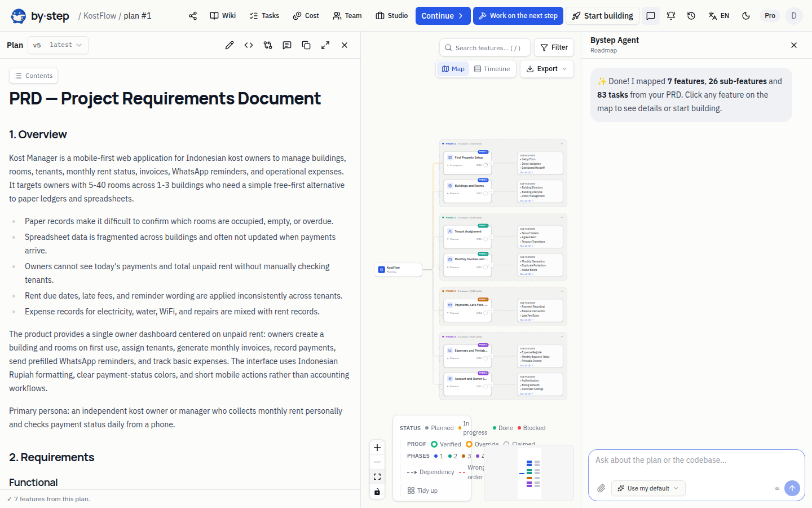Select the Map view tab
This screenshot has width=812, height=508.
[453, 69]
